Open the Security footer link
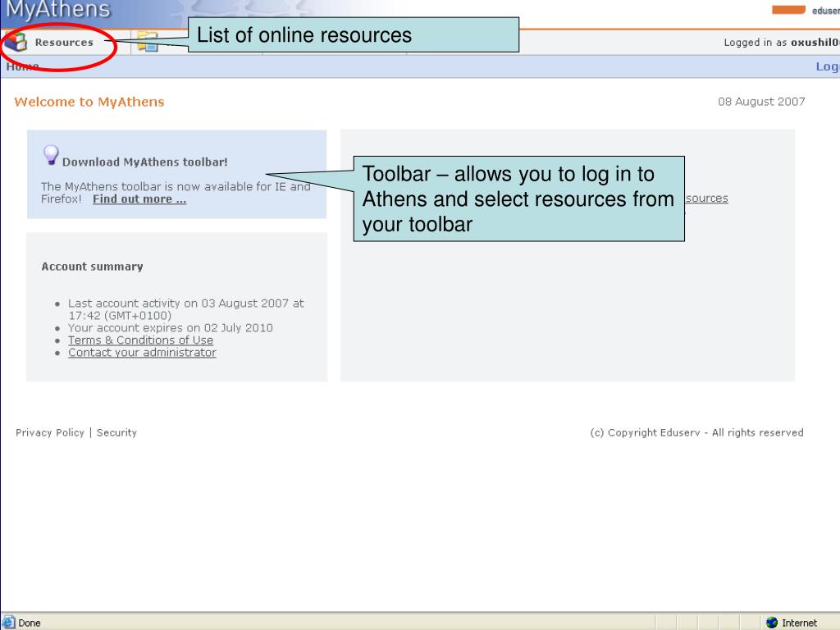This screenshot has height=630, width=840. coord(116,432)
